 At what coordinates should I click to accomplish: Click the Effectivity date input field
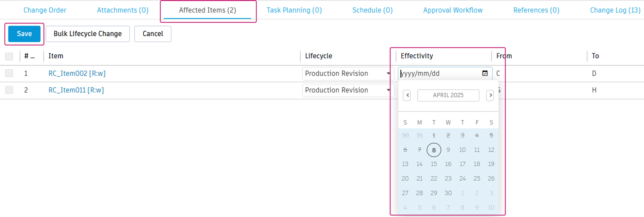click(x=439, y=73)
